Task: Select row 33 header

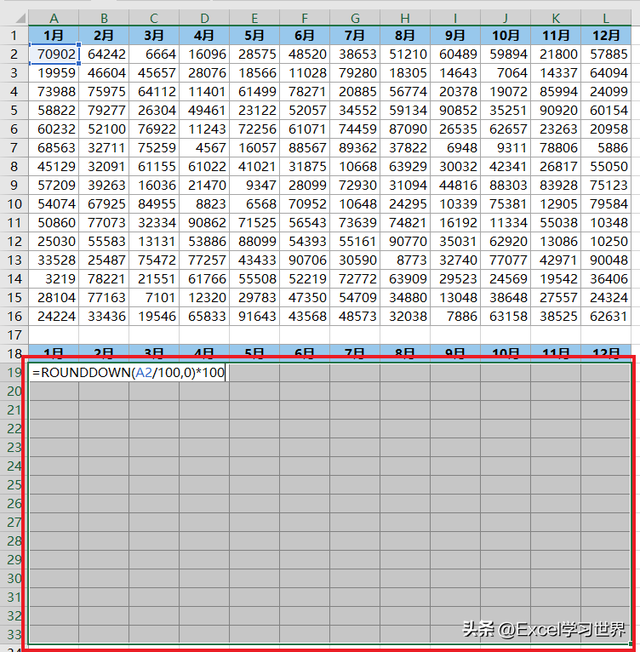Action: (x=13, y=635)
